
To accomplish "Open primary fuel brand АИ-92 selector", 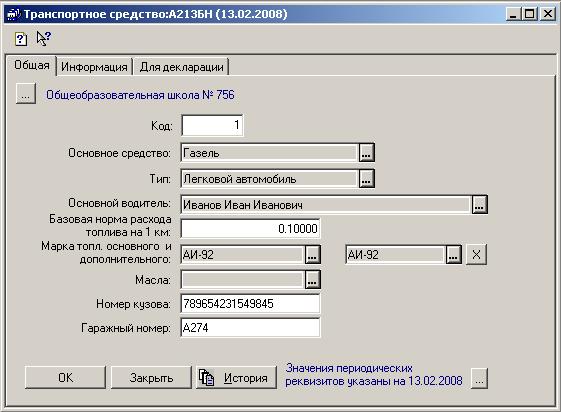I will tap(312, 254).
